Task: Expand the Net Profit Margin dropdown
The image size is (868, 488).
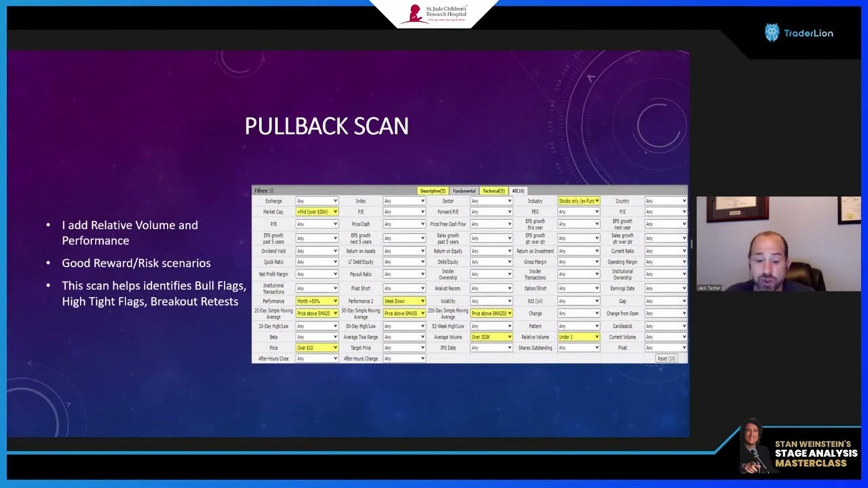Action: pos(317,274)
